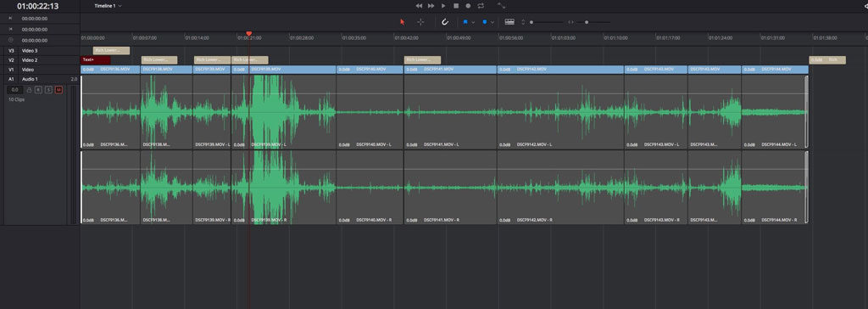Screen dimensions: 868x309
Task: Select the red pointer selection tool
Action: [x=403, y=22]
